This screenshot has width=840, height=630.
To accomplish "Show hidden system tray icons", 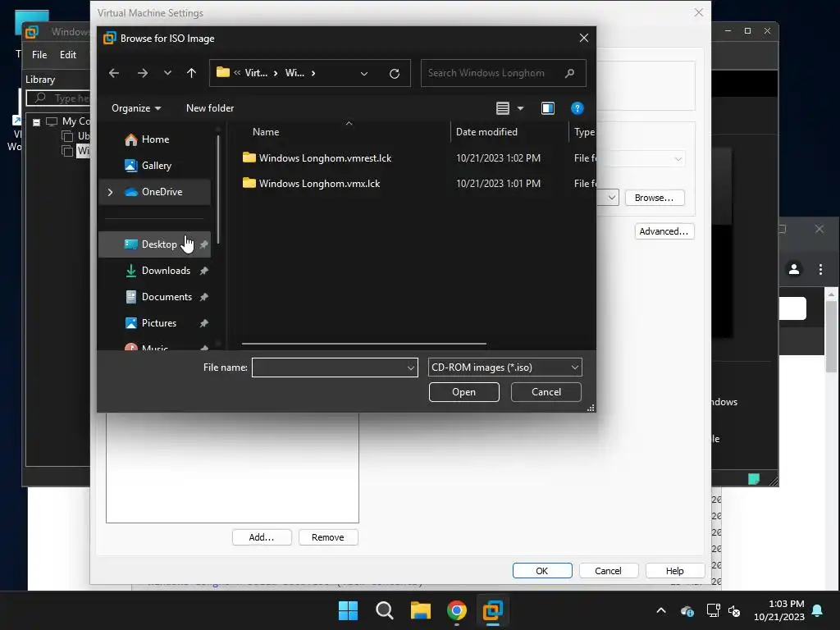I will [x=661, y=610].
